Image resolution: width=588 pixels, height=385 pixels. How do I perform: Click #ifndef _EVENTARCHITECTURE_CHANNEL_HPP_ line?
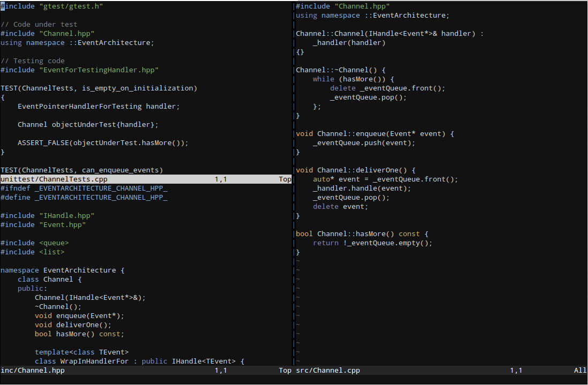[84, 188]
